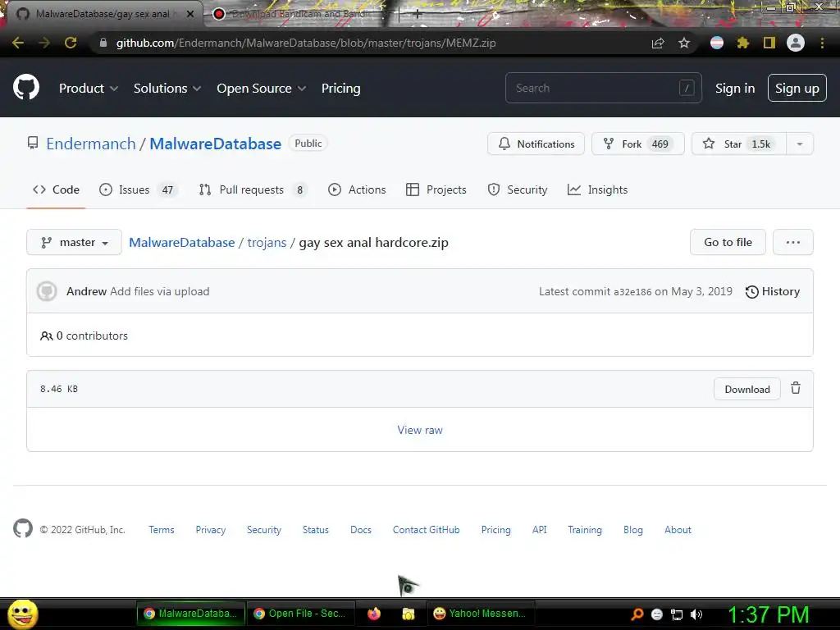Click the Notifications button
This screenshot has height=630, width=840.
pyautogui.click(x=536, y=144)
